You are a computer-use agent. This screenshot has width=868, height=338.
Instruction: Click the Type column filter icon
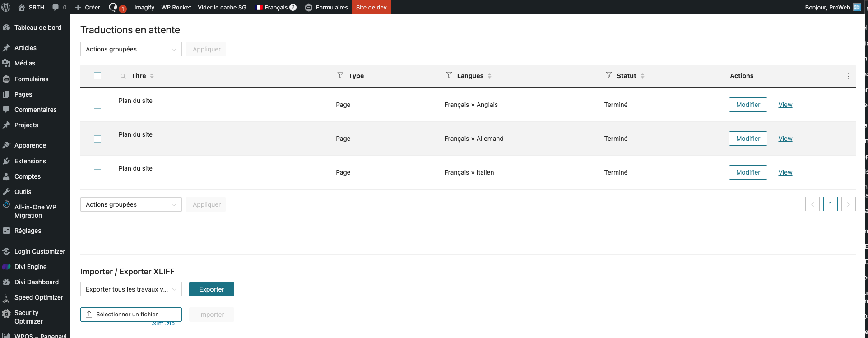pyautogui.click(x=340, y=75)
